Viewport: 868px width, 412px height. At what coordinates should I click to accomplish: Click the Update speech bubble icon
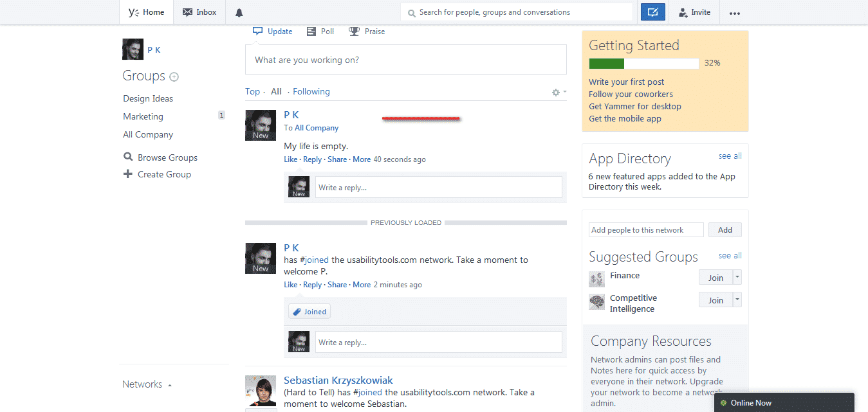257,31
